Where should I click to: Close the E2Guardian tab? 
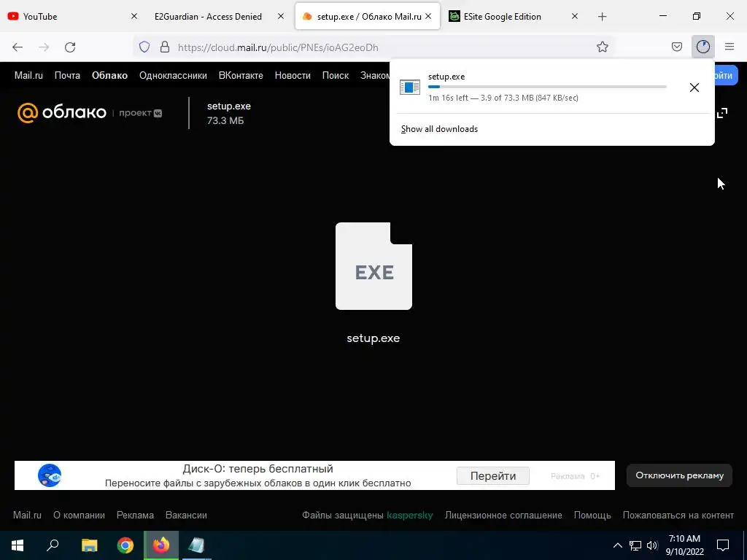tap(281, 16)
